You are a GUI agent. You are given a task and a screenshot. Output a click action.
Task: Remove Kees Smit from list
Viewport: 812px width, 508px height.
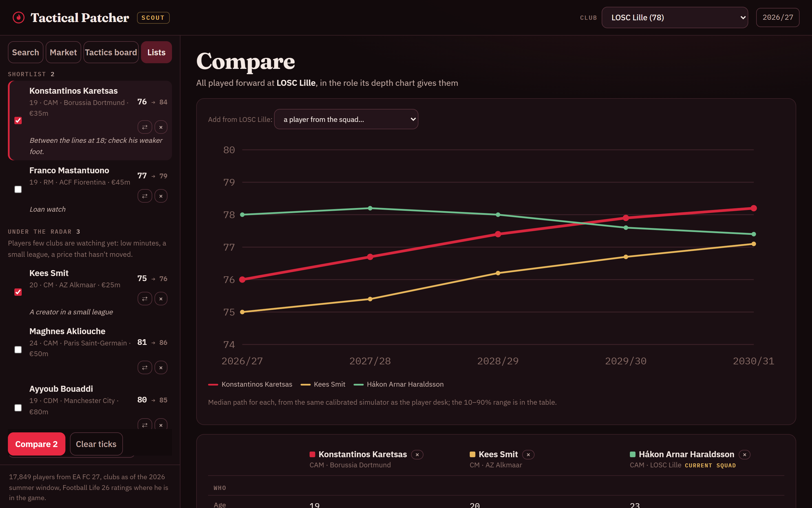click(161, 299)
